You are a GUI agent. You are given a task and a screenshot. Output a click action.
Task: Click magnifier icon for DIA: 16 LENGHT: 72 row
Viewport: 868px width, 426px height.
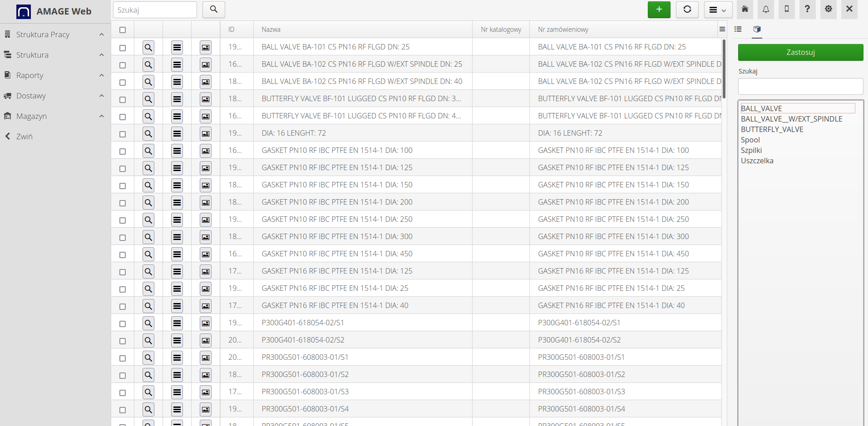coord(148,134)
